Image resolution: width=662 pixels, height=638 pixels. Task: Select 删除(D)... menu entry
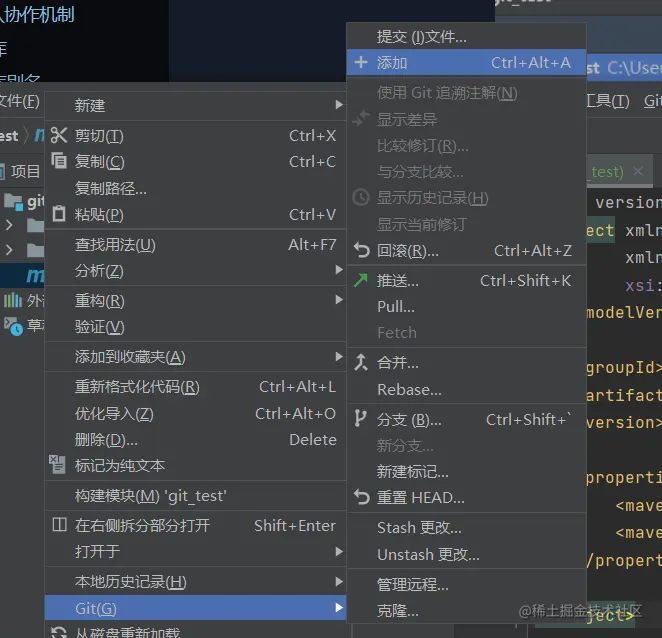(195, 440)
